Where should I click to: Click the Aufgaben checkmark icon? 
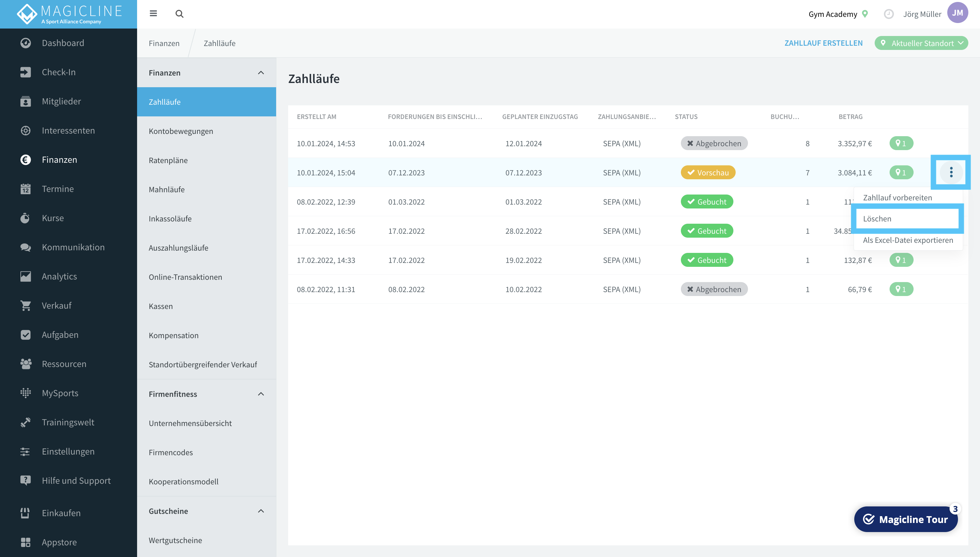(x=26, y=335)
